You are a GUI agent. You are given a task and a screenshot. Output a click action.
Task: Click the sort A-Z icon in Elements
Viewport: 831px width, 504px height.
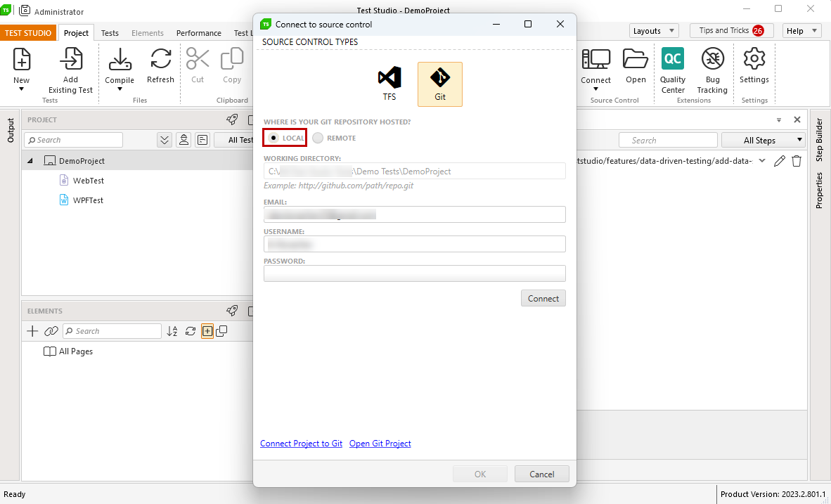[172, 331]
